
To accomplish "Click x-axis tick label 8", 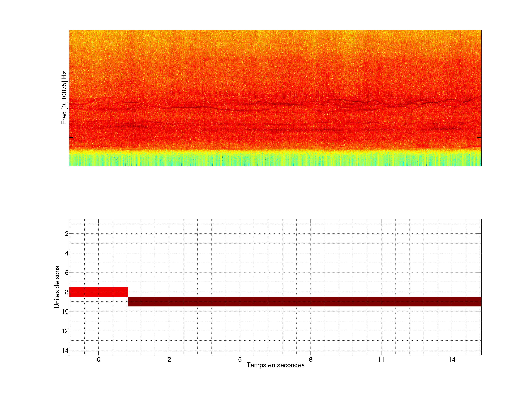I will click(311, 359).
